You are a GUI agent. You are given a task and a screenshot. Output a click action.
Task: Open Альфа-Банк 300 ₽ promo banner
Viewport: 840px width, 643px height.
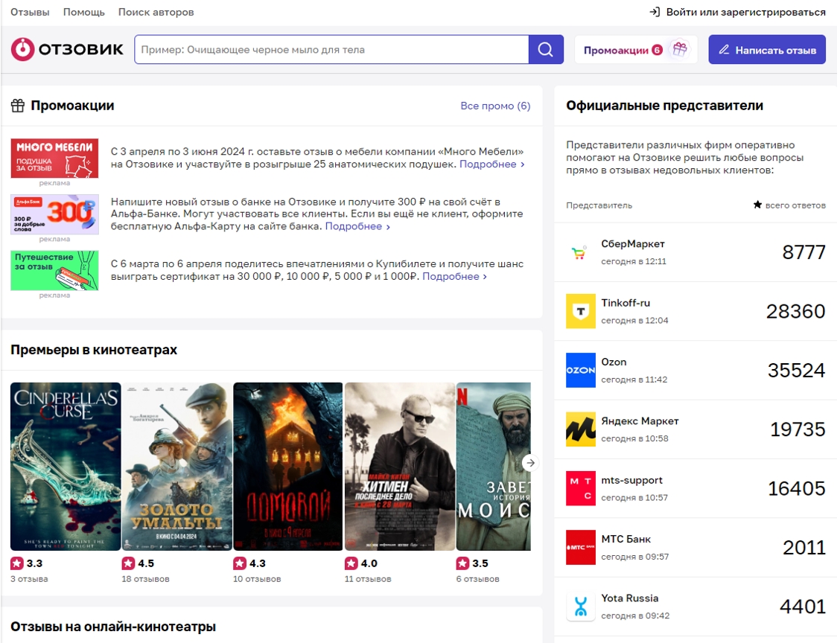(x=54, y=214)
